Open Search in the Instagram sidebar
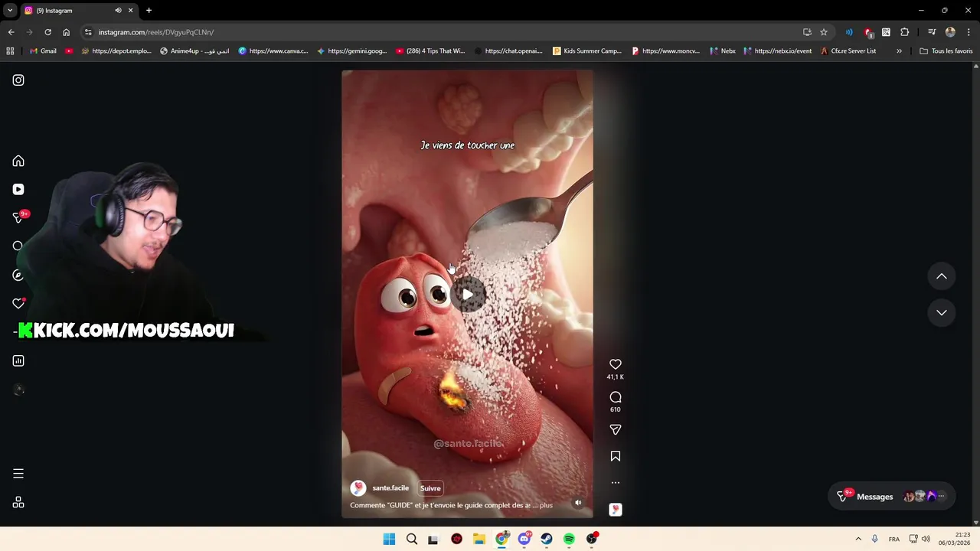The image size is (980, 551). coord(18,246)
